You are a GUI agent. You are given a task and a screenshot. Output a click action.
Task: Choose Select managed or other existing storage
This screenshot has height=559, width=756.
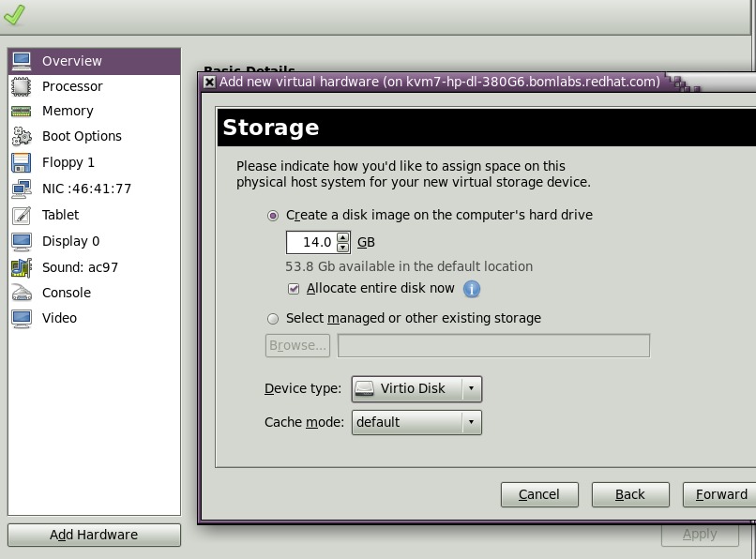point(272,319)
